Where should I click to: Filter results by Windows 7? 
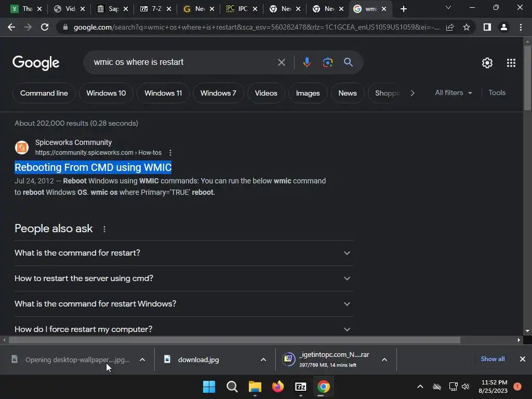pos(218,93)
